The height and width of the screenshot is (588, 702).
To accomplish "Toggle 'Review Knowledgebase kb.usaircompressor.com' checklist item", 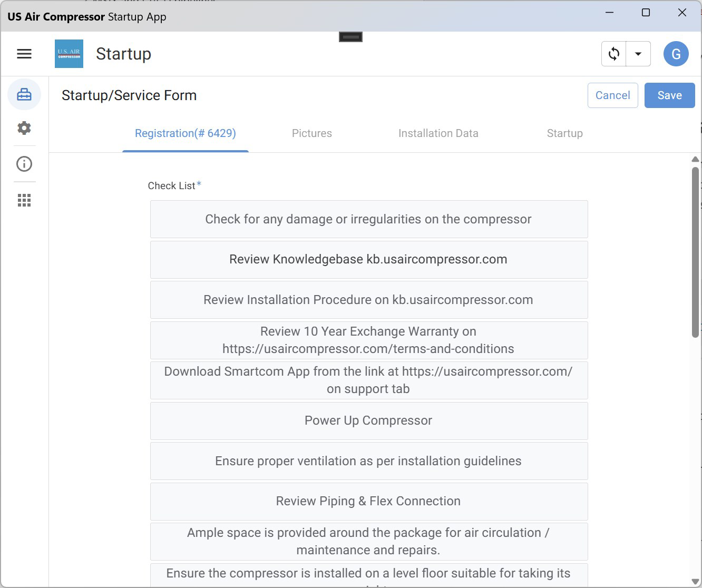I will [369, 260].
